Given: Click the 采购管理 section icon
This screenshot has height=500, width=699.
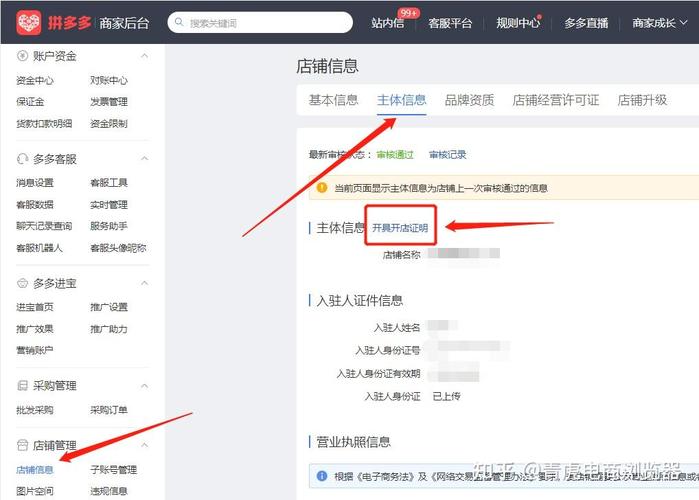Looking at the screenshot, I should pos(22,385).
